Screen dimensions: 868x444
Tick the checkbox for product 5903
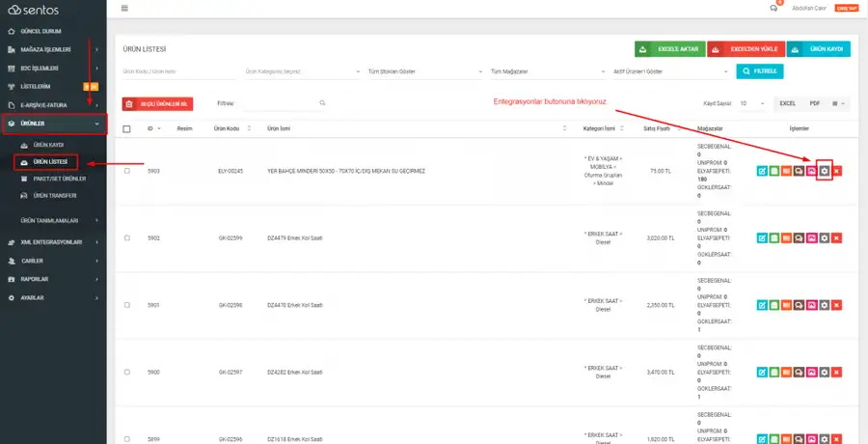[126, 171]
